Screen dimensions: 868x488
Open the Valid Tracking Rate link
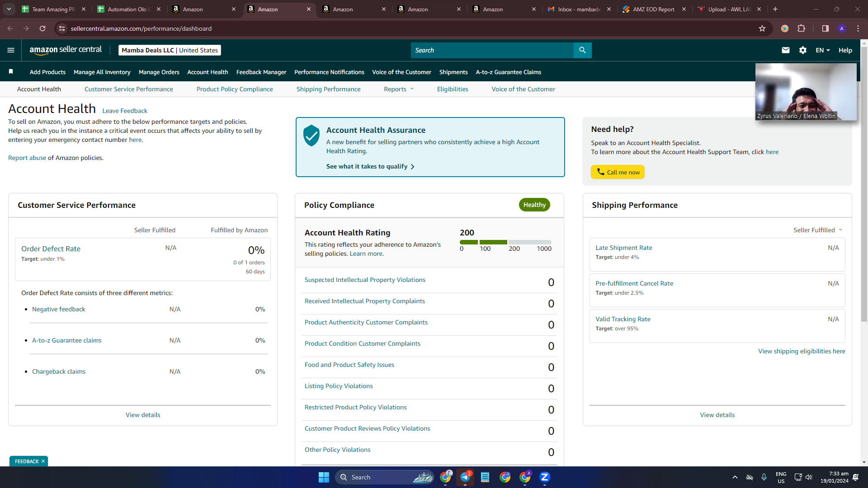click(x=623, y=319)
